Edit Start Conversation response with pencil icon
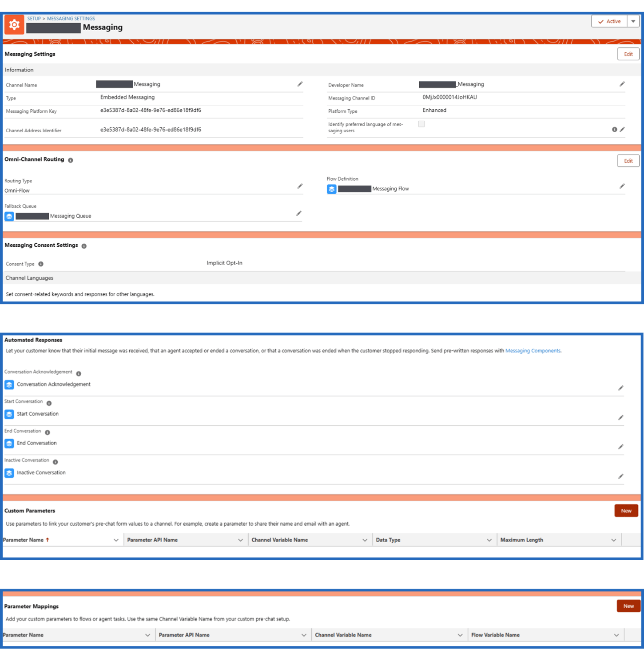Screen dimensions: 644x661 (621, 417)
